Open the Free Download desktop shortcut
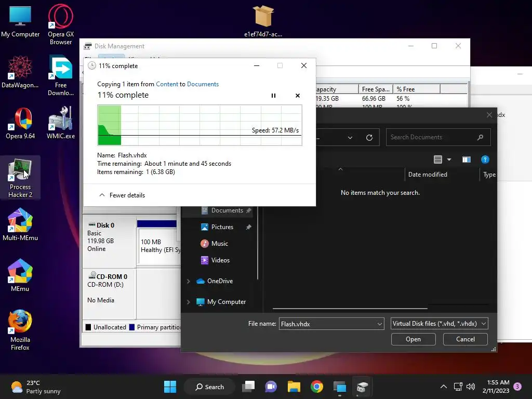 tap(61, 76)
